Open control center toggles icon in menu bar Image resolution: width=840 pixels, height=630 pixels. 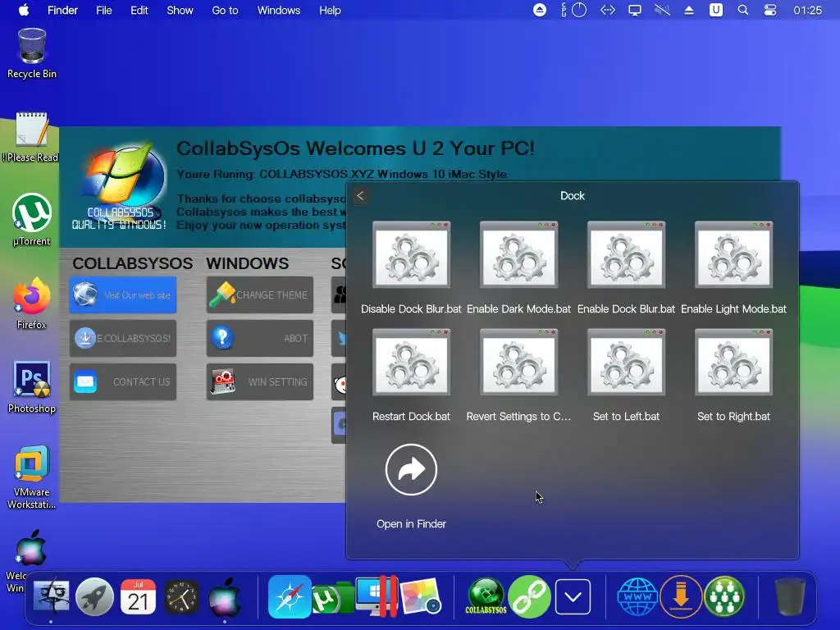click(x=769, y=10)
